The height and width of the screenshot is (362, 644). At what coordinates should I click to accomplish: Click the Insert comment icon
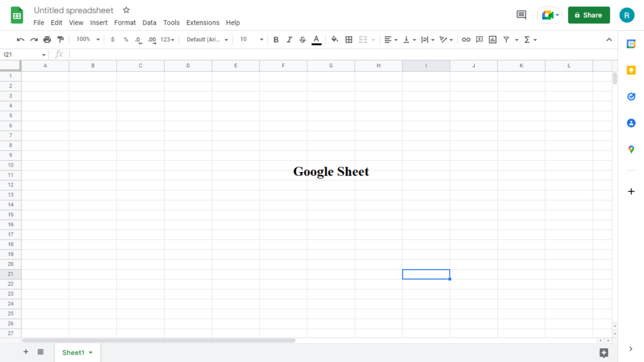click(479, 40)
